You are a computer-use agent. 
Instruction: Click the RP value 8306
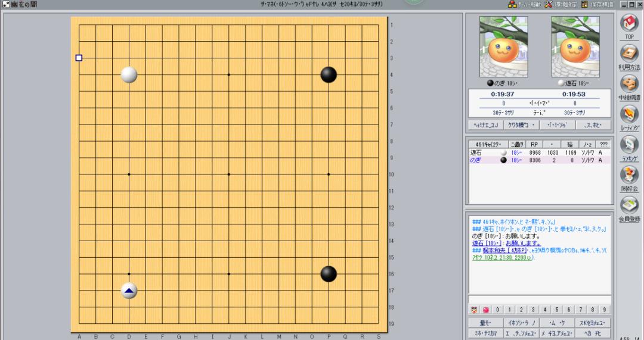[535, 160]
